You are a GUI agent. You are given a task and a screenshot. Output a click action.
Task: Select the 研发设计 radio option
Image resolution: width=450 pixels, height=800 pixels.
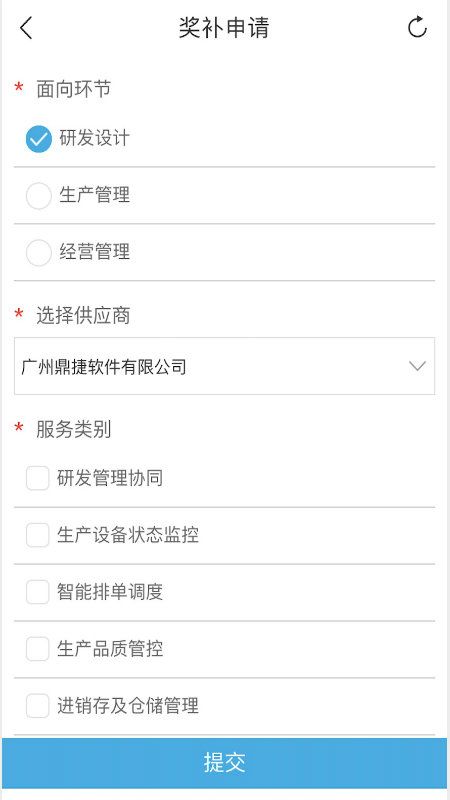point(39,139)
